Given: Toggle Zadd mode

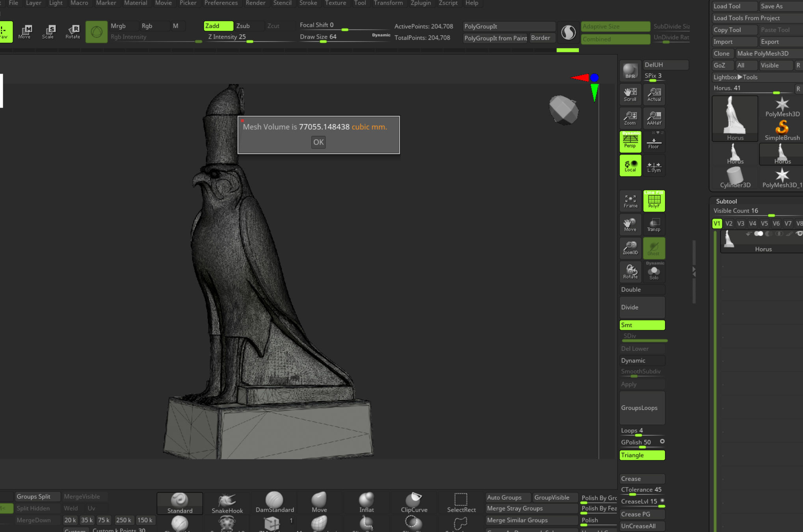Looking at the screenshot, I should point(218,26).
